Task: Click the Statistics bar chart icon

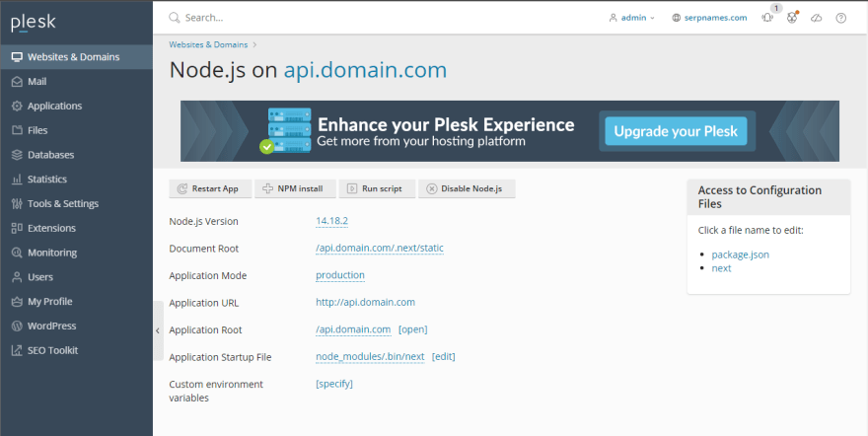Action: coord(17,180)
